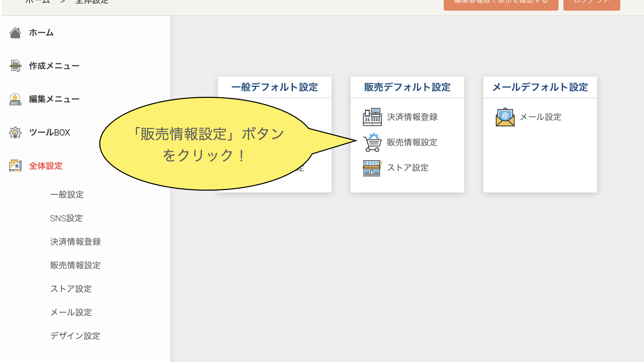Screen dimensions: 644x362
Task: Click the cash register icon for 決済情報登録
Action: point(372,117)
